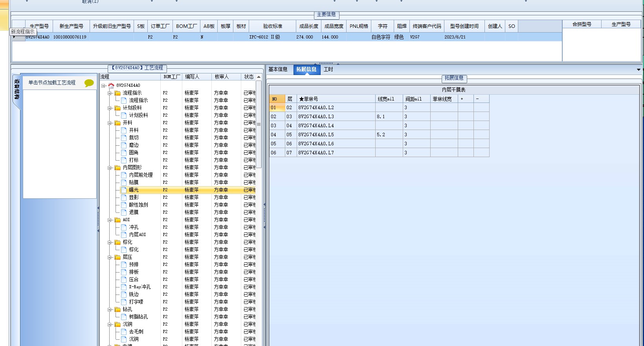Click the document icon of 打标 step
The image size is (644, 346).
pyautogui.click(x=124, y=160)
